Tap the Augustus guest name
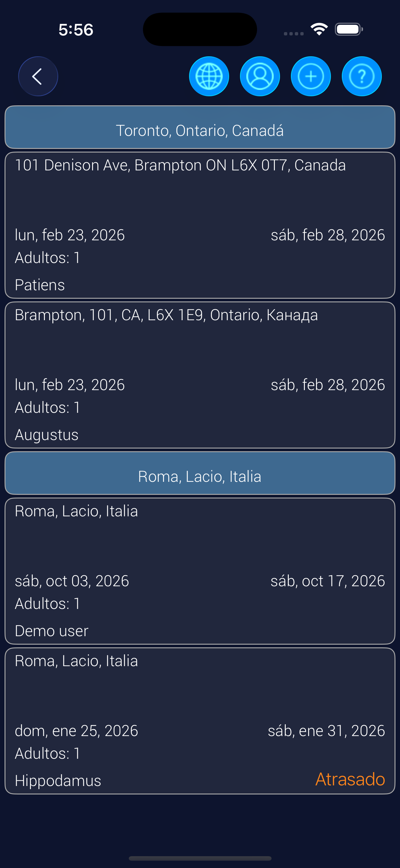 (x=47, y=435)
